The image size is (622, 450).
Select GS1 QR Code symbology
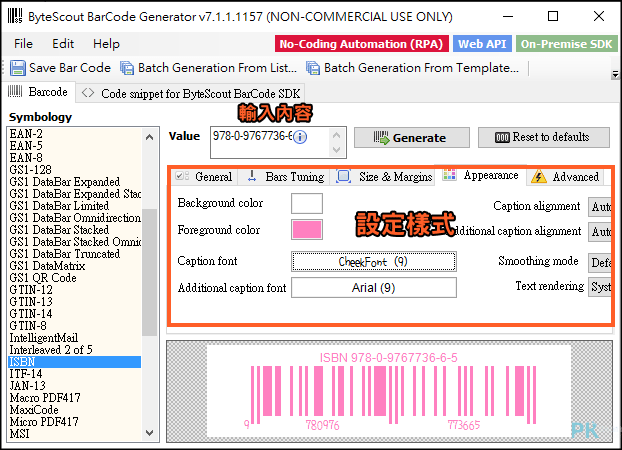pos(74,277)
